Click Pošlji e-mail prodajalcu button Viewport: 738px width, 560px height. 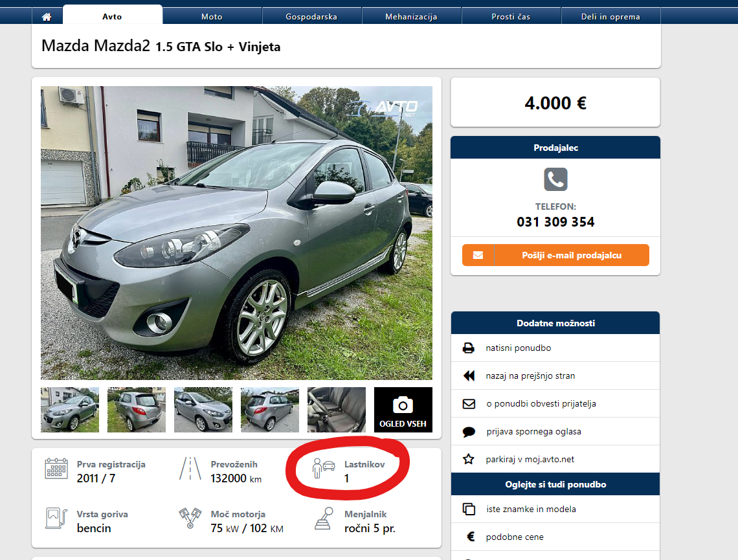point(555,255)
